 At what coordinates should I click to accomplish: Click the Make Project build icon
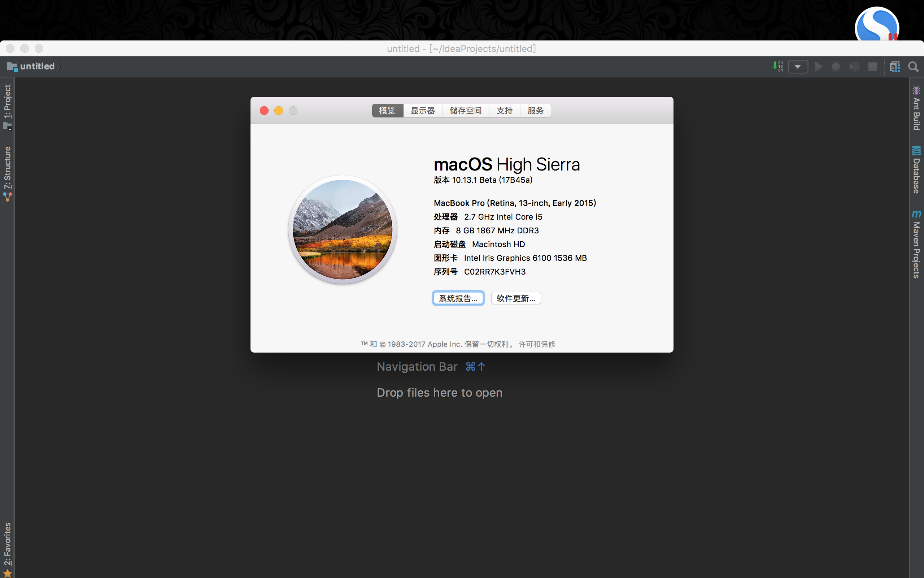coord(778,66)
